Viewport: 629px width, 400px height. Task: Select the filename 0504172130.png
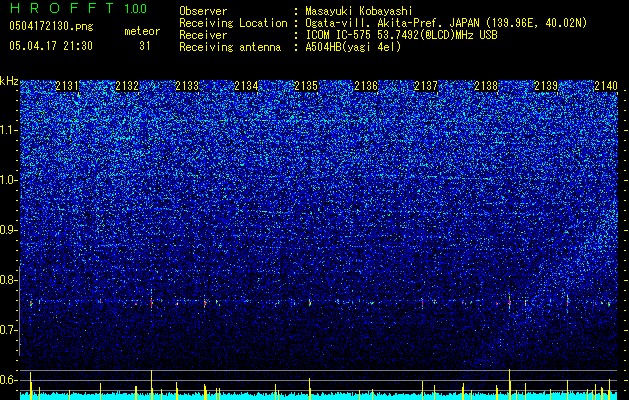coord(51,27)
